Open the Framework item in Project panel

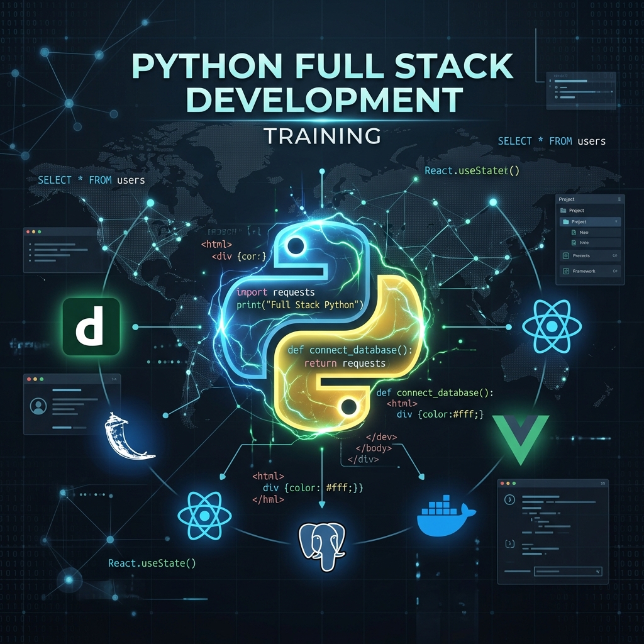coord(590,271)
